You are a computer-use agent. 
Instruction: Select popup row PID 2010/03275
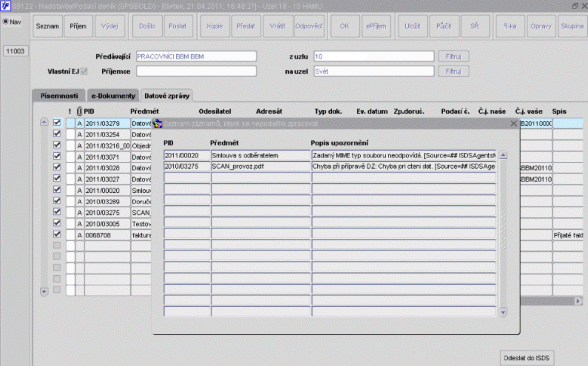point(186,166)
